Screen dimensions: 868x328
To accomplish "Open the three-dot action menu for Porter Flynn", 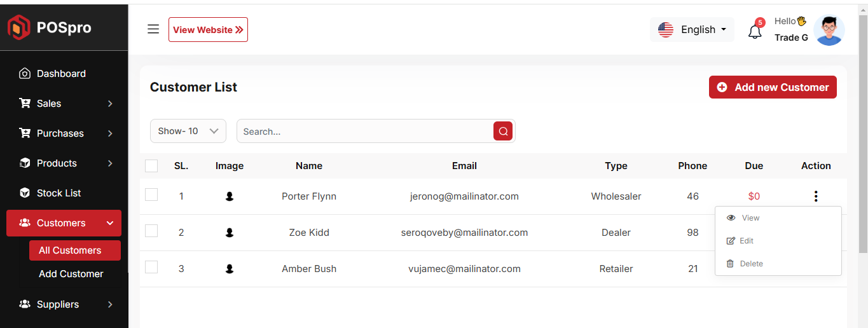I will (x=816, y=196).
